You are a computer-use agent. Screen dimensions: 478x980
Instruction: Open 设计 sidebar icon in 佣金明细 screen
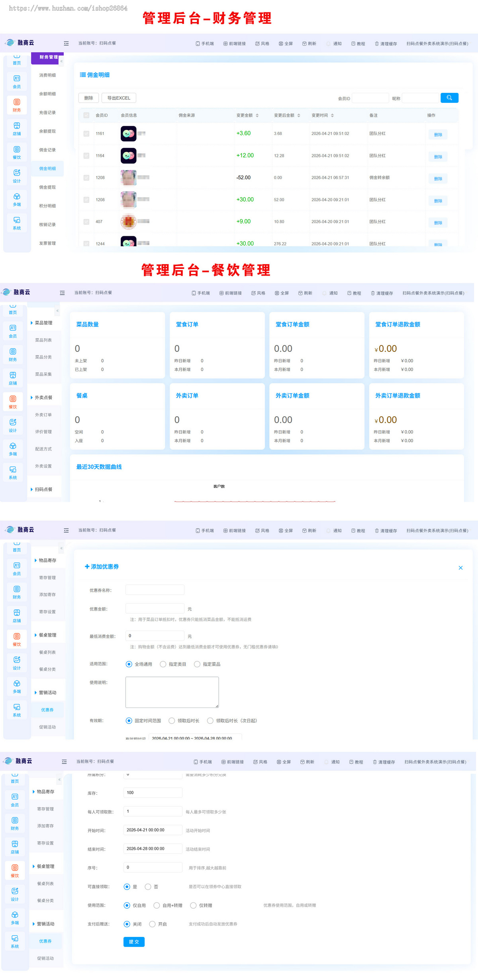[x=17, y=176]
